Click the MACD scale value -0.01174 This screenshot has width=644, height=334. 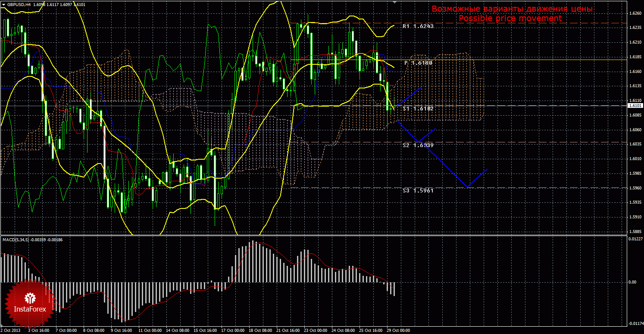coord(635,323)
